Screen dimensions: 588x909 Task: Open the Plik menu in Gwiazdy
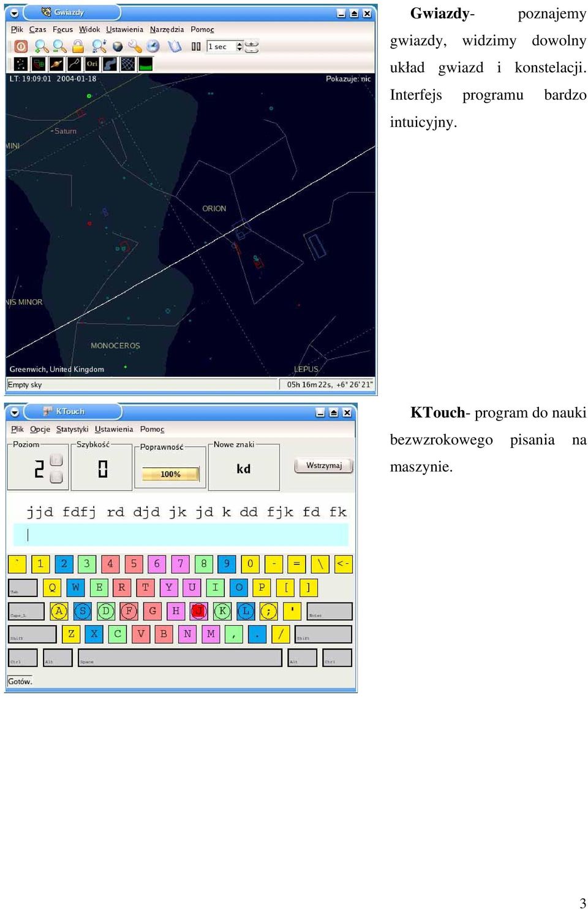[x=17, y=29]
